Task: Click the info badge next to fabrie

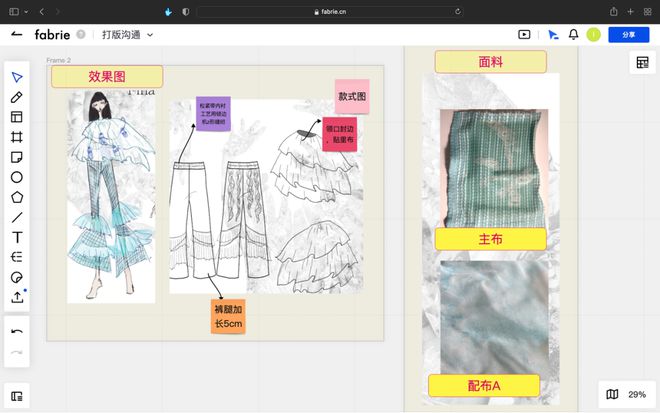Action: click(x=81, y=35)
